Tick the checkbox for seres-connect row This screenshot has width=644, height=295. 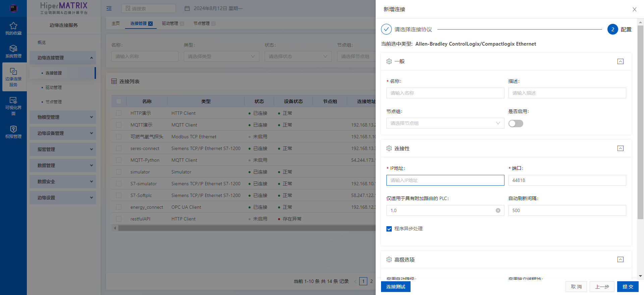(x=119, y=148)
